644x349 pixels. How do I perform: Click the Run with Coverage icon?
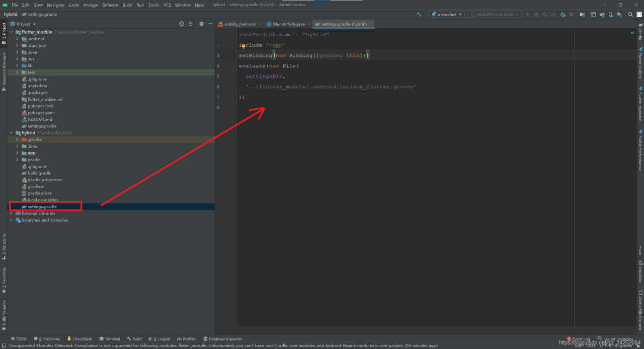click(x=545, y=15)
